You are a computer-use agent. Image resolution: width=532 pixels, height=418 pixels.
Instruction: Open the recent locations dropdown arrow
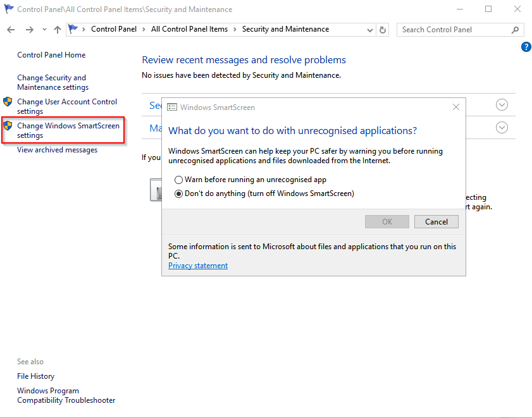click(44, 30)
